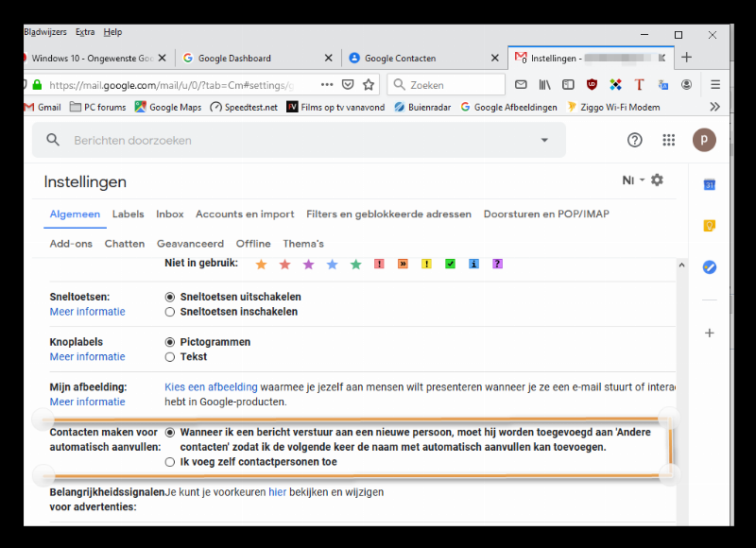Expand more bookmarks with the chevron
This screenshot has height=548, width=756.
(x=717, y=106)
